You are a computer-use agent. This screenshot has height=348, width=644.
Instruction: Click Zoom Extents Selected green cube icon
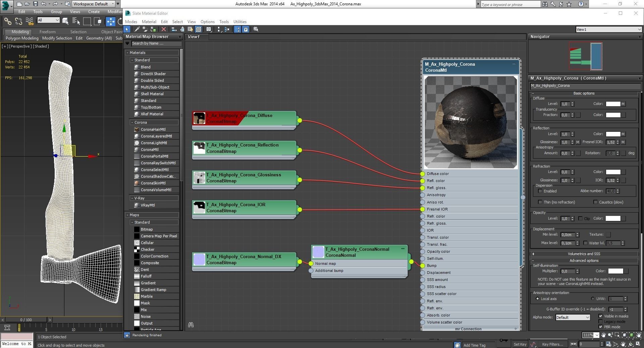632,335
